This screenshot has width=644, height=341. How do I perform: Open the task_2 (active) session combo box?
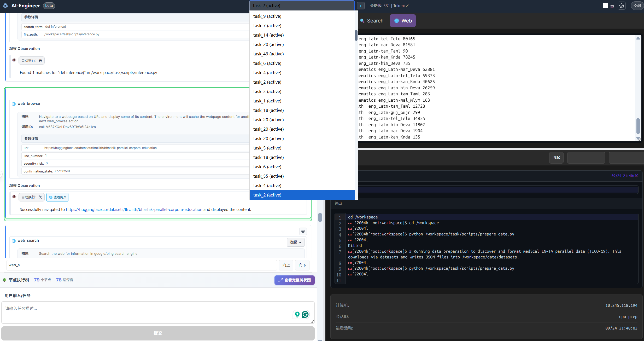tap(302, 5)
